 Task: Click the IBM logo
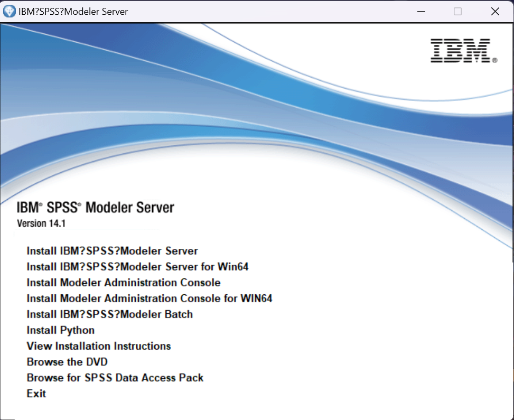pos(463,51)
